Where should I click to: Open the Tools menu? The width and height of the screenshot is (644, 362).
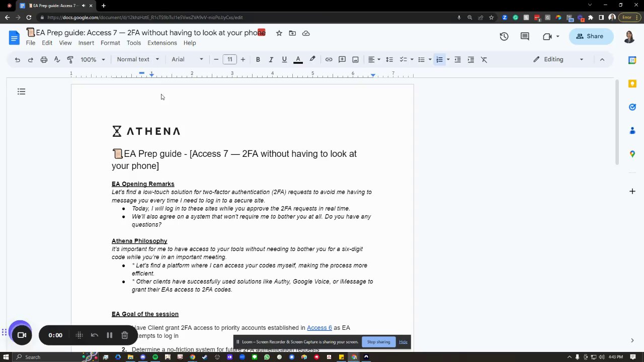pos(134,43)
